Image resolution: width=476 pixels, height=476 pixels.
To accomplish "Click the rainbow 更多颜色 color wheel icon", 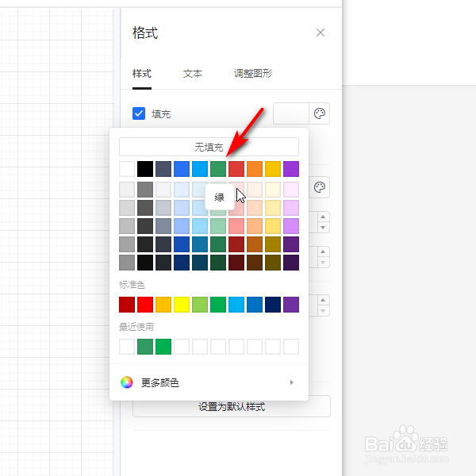I will tap(127, 382).
